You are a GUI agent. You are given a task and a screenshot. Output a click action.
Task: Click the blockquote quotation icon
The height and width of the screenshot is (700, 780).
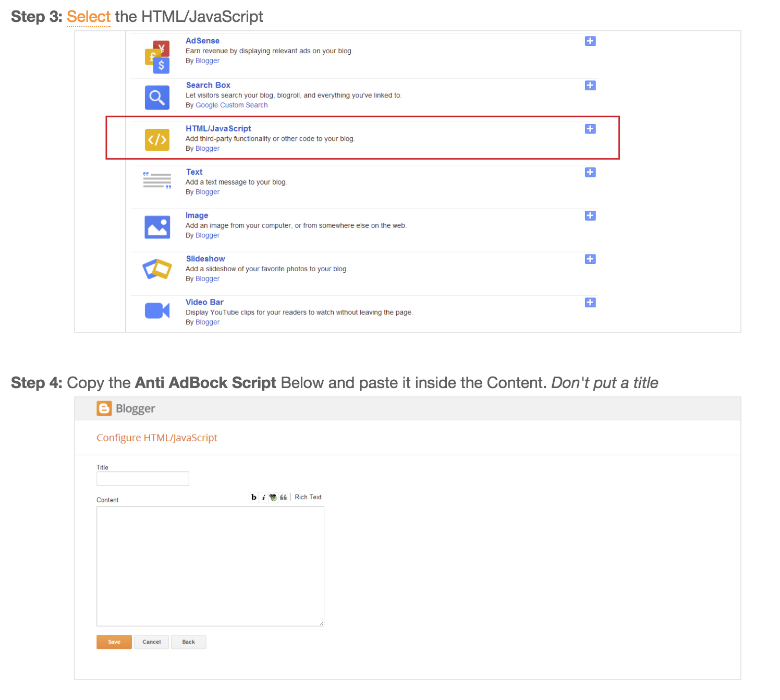(283, 497)
